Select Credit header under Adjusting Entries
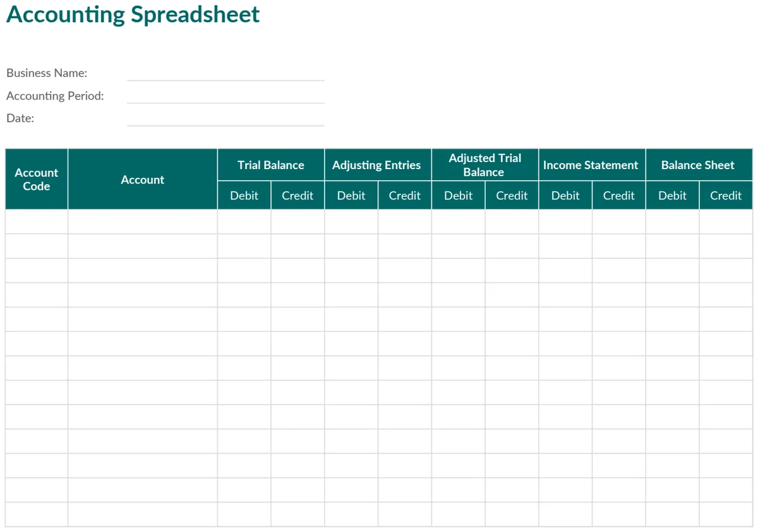This screenshot has width=758, height=532. [405, 196]
